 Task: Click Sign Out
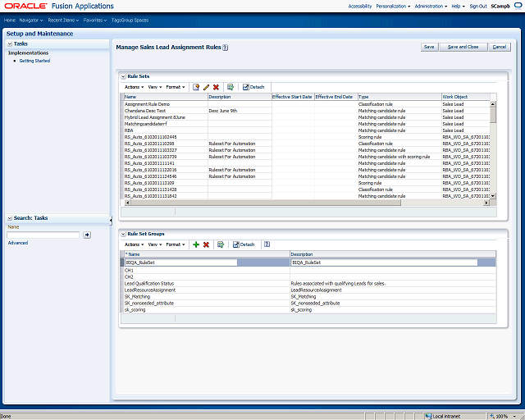(x=478, y=6)
